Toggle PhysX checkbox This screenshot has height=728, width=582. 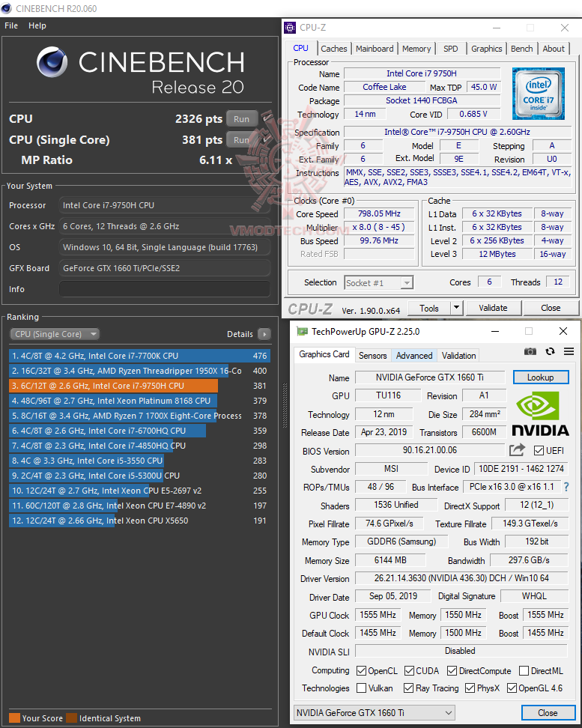[470, 688]
